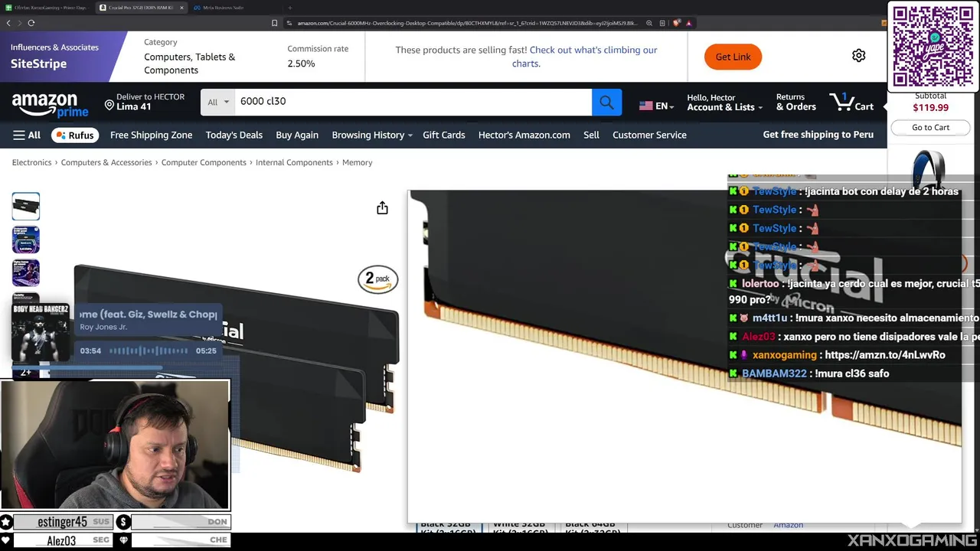Focus the search box containing 6000 cl30

click(413, 102)
